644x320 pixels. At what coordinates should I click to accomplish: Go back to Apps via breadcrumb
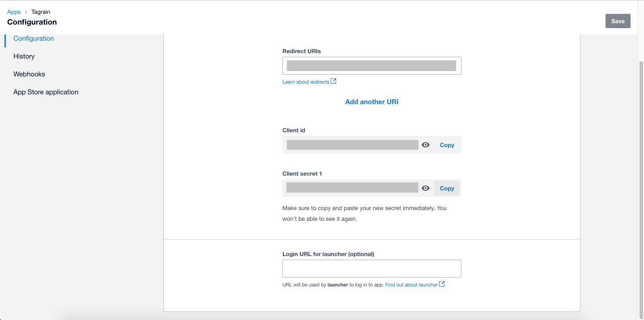(x=14, y=12)
